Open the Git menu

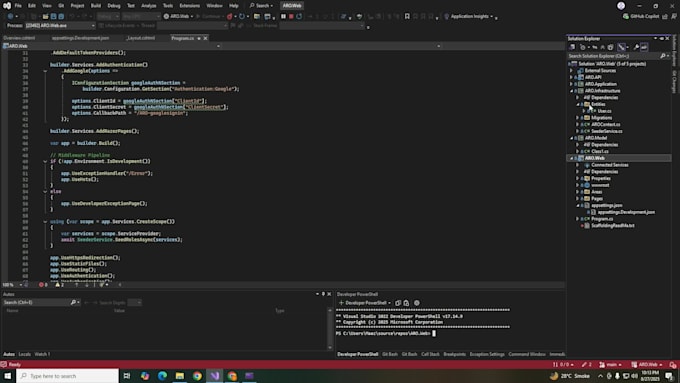[61, 6]
